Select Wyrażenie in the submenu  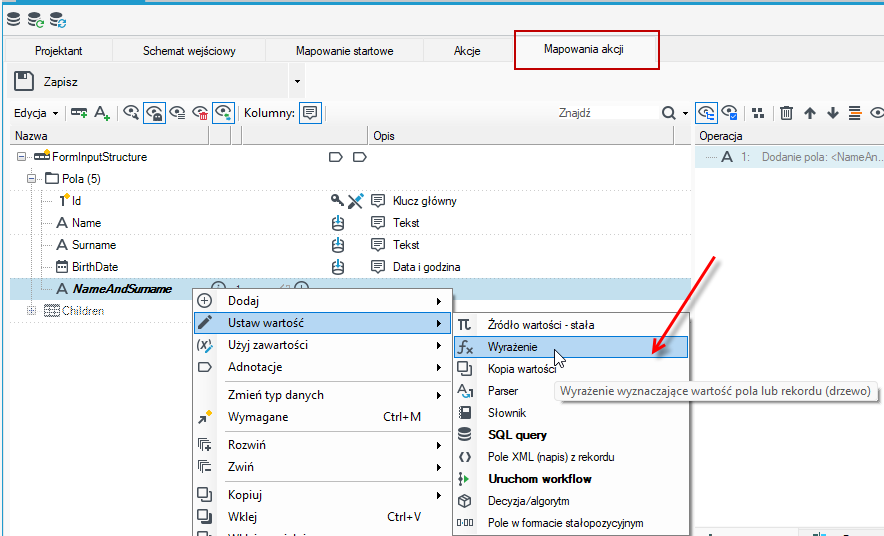571,347
